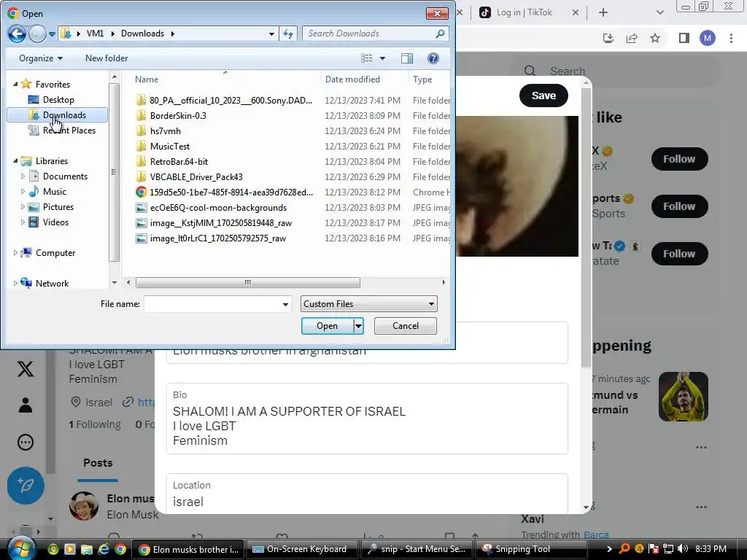Select the Music library icon
The height and width of the screenshot is (560, 747).
pyautogui.click(x=34, y=192)
